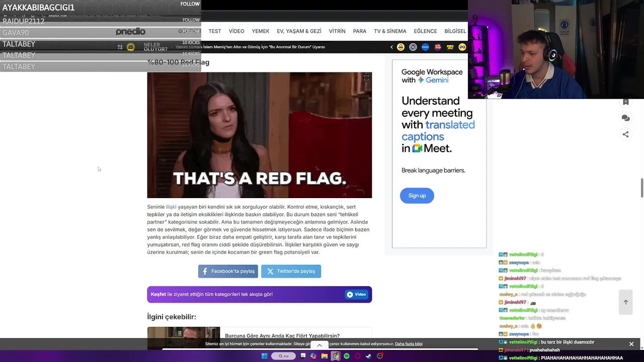Open the BİLGİSEL category
644x362 pixels.
[x=455, y=31]
